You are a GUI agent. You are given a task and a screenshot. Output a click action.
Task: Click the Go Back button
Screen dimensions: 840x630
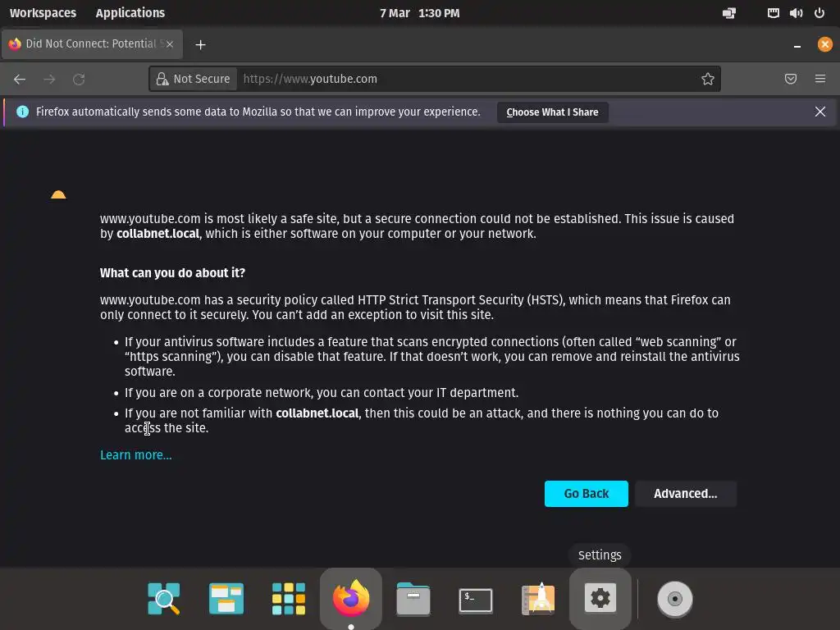click(586, 493)
